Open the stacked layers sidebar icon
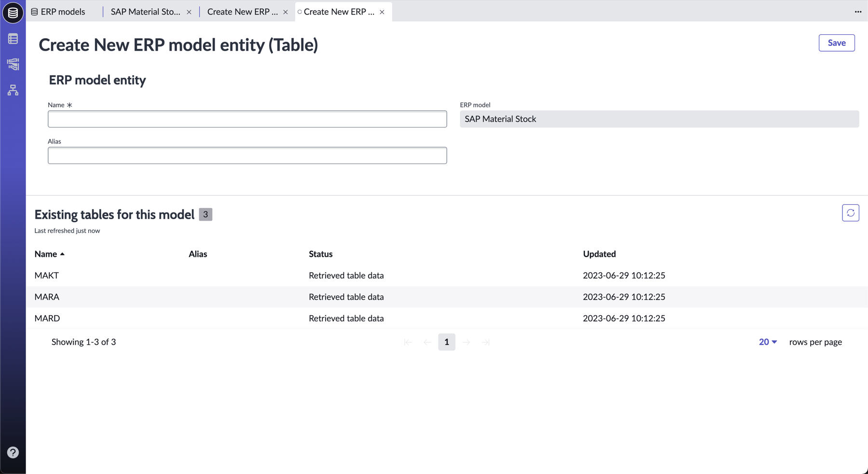Screen dimensions: 868x474 click(13, 64)
